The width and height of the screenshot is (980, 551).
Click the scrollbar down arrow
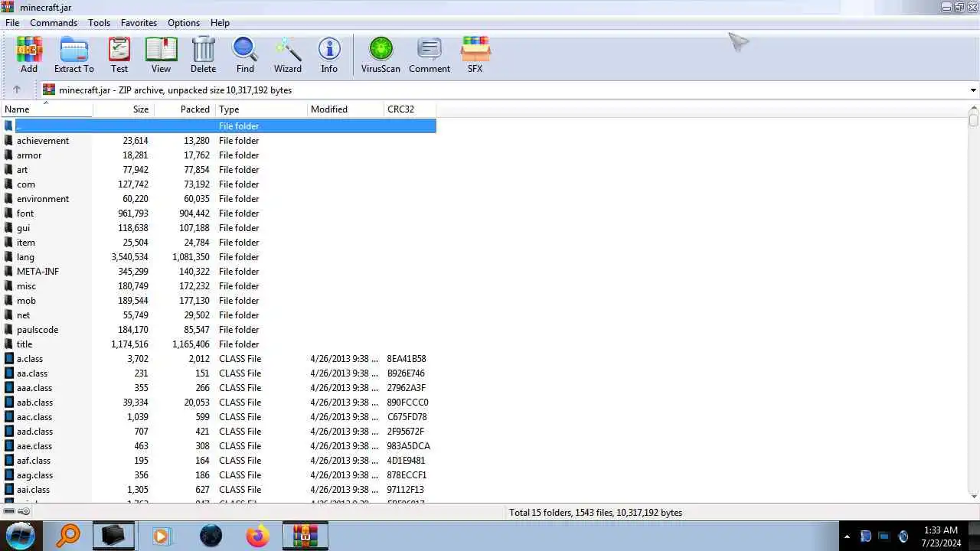(x=973, y=497)
